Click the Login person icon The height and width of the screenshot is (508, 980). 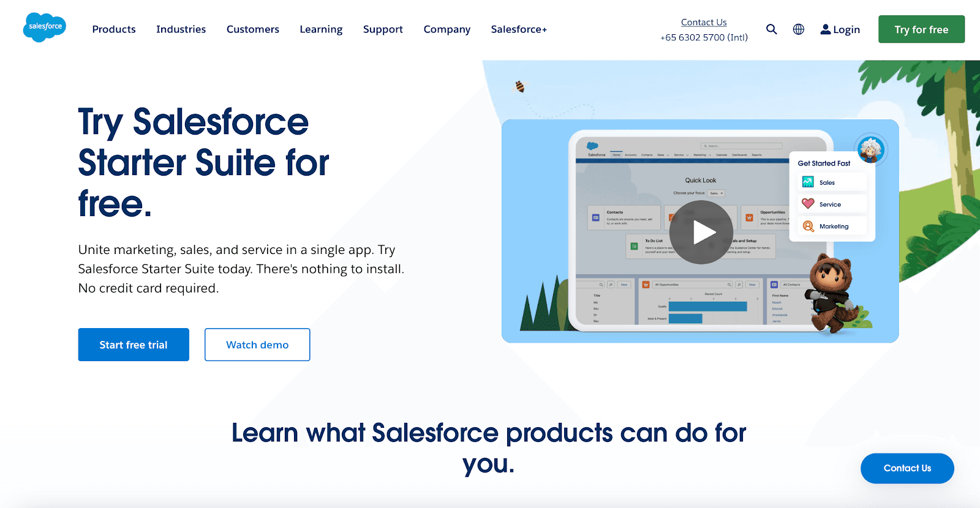(x=826, y=29)
